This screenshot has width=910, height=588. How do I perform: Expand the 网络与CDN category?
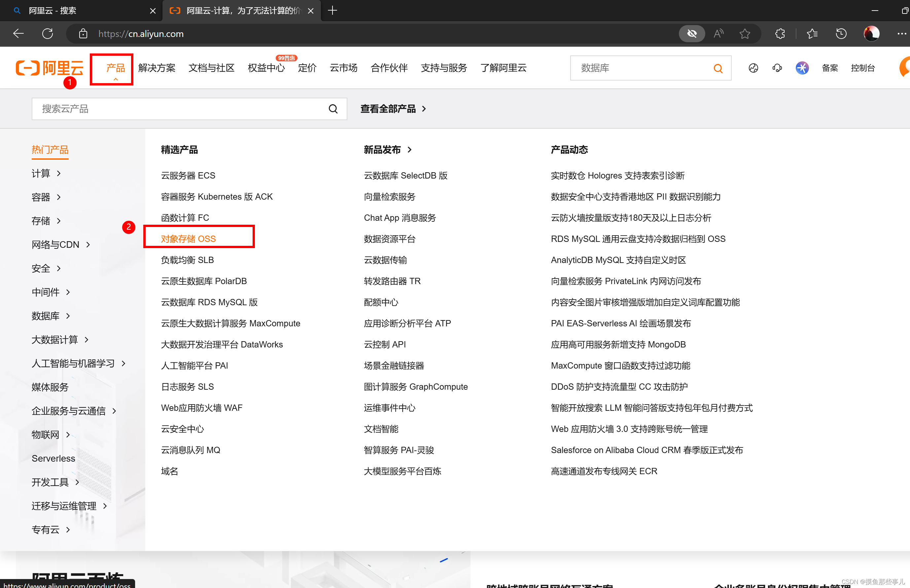coord(61,245)
